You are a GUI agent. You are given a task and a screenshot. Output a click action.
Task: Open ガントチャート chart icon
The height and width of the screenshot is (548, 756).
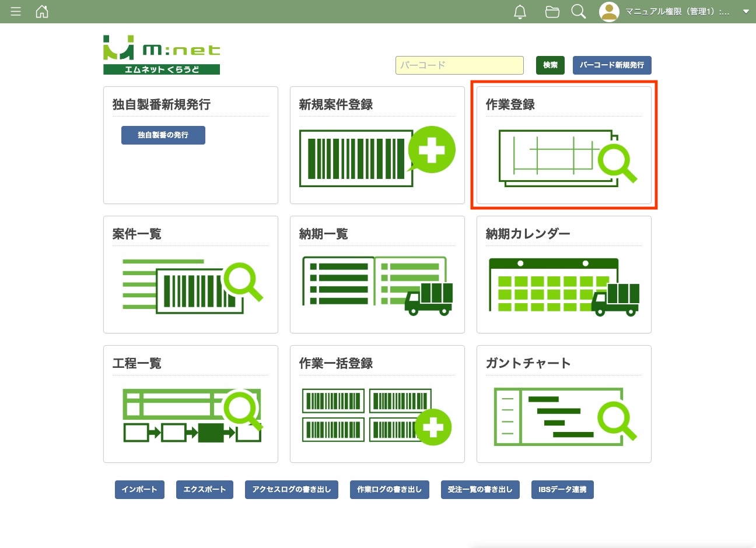coord(563,416)
